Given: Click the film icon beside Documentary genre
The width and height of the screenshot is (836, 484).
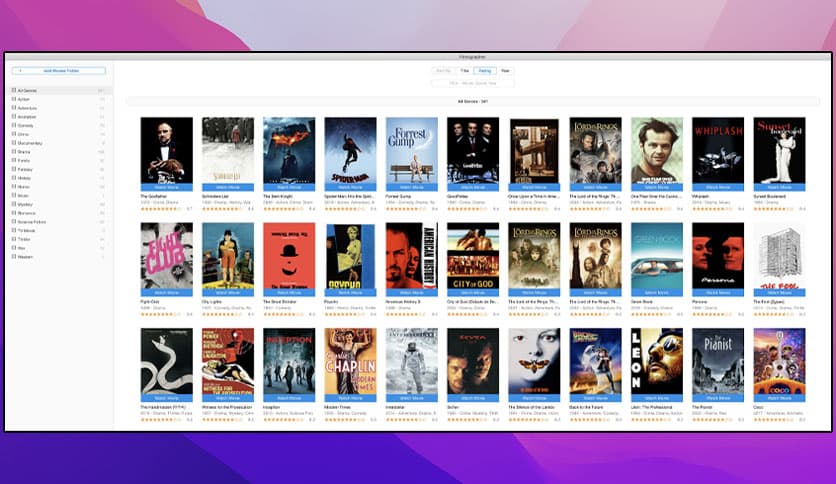Looking at the screenshot, I should pyautogui.click(x=14, y=143).
